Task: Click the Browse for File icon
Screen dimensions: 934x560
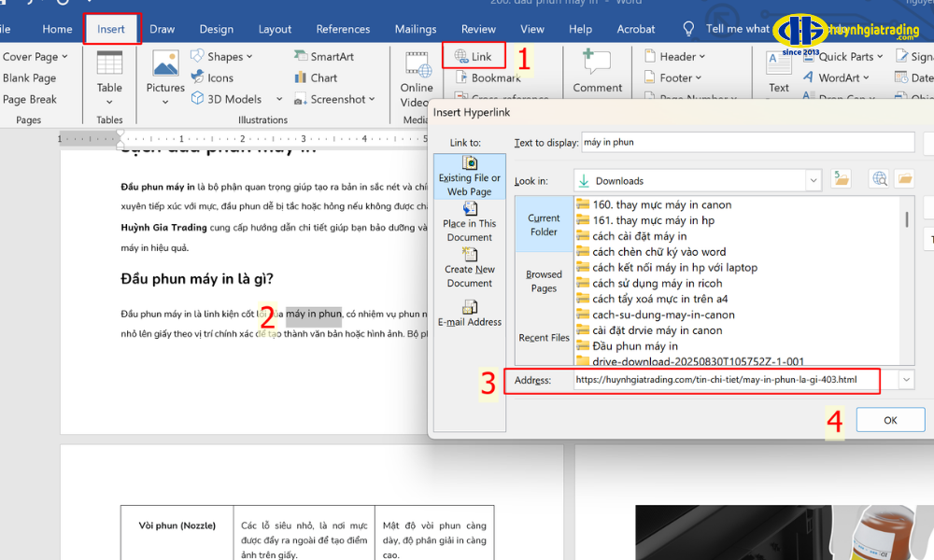Action: [x=905, y=179]
